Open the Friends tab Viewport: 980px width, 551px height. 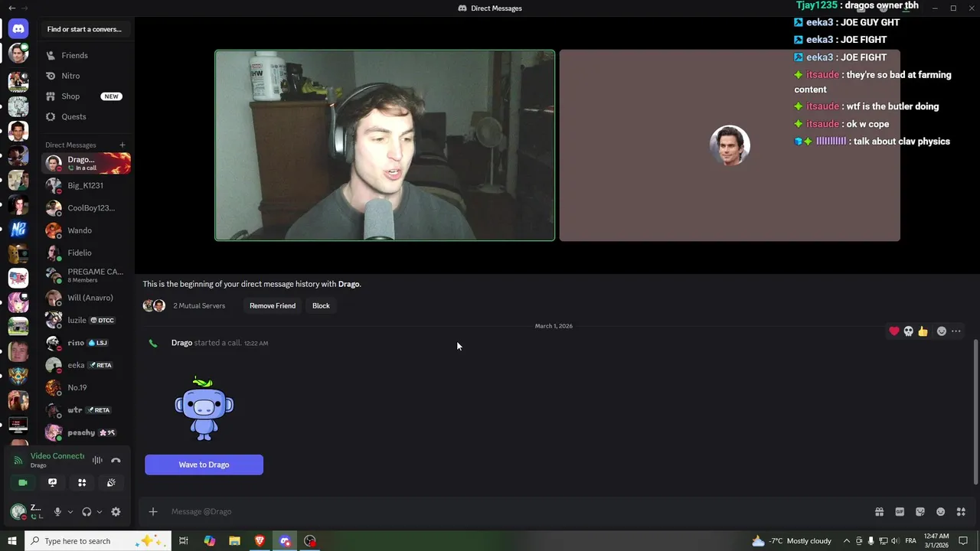[x=87, y=55]
